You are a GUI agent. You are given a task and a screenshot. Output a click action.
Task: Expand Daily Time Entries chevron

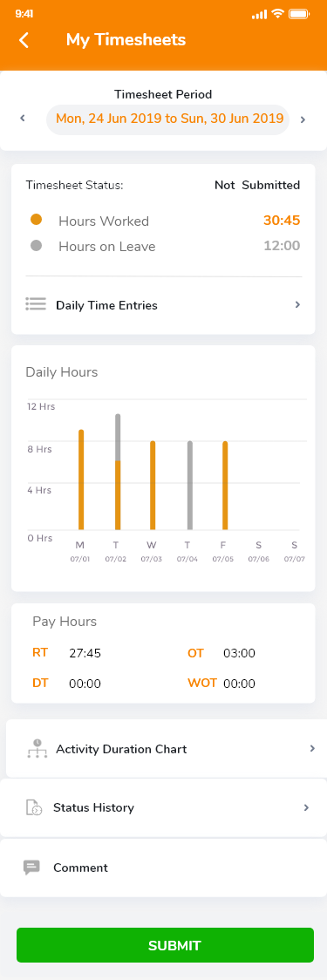[x=298, y=305]
